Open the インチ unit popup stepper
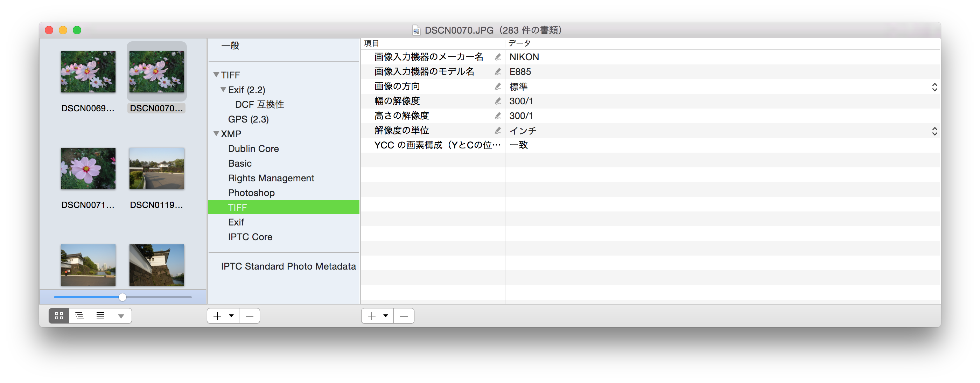Image resolution: width=980 pixels, height=383 pixels. tap(934, 131)
